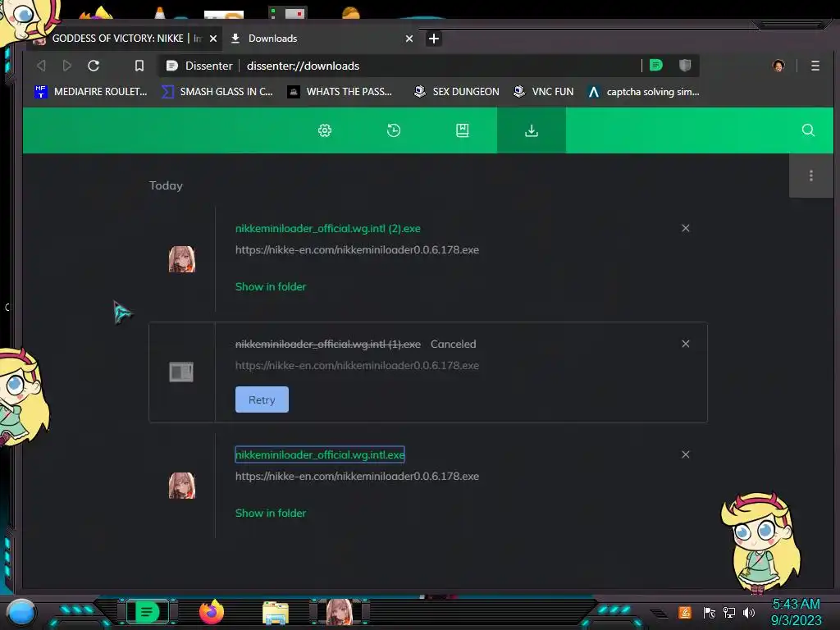Go back with the browser back arrow
Image resolution: width=840 pixels, height=630 pixels.
[x=41, y=66]
